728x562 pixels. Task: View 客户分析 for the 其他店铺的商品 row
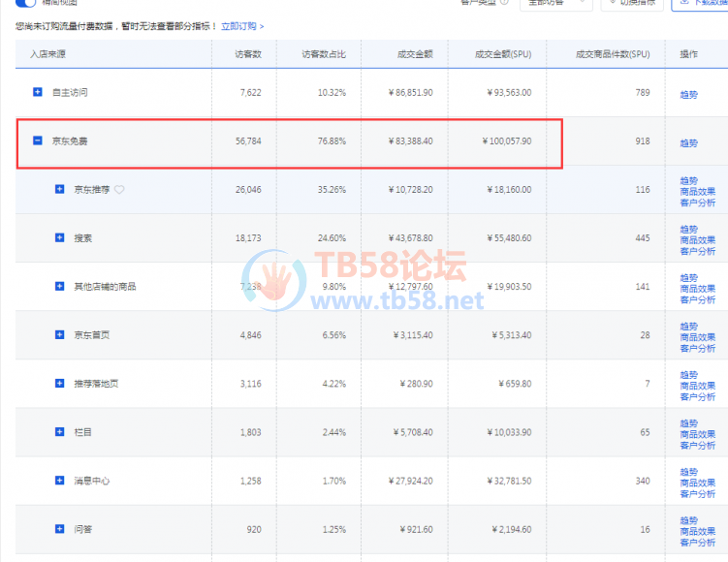click(697, 299)
